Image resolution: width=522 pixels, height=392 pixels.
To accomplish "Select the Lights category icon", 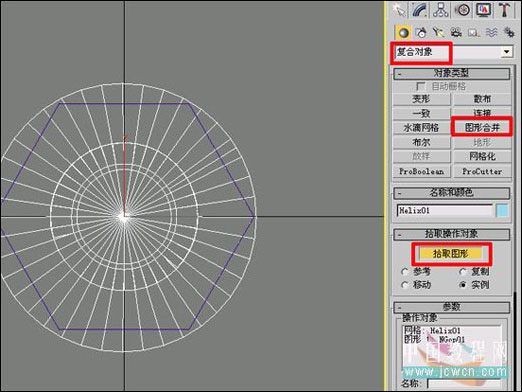I will pyautogui.click(x=439, y=32).
